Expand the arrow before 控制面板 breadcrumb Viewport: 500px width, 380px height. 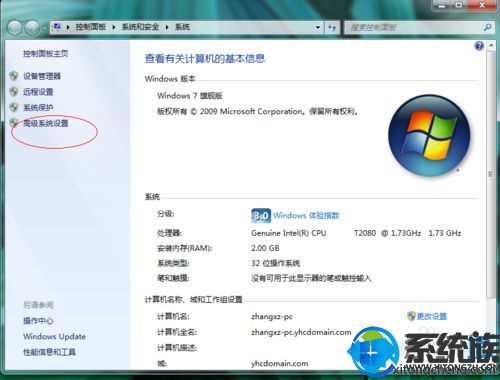click(x=68, y=27)
